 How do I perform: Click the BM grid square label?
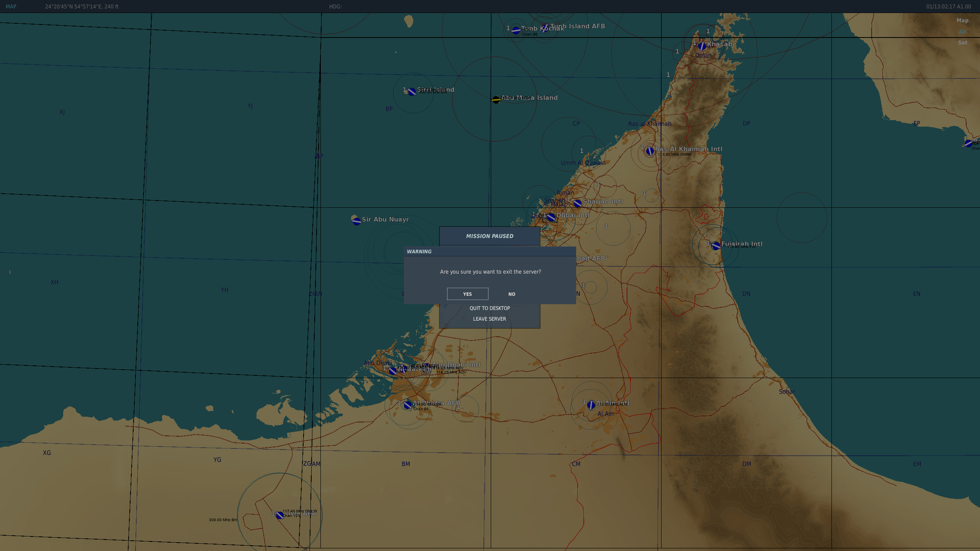coord(406,464)
